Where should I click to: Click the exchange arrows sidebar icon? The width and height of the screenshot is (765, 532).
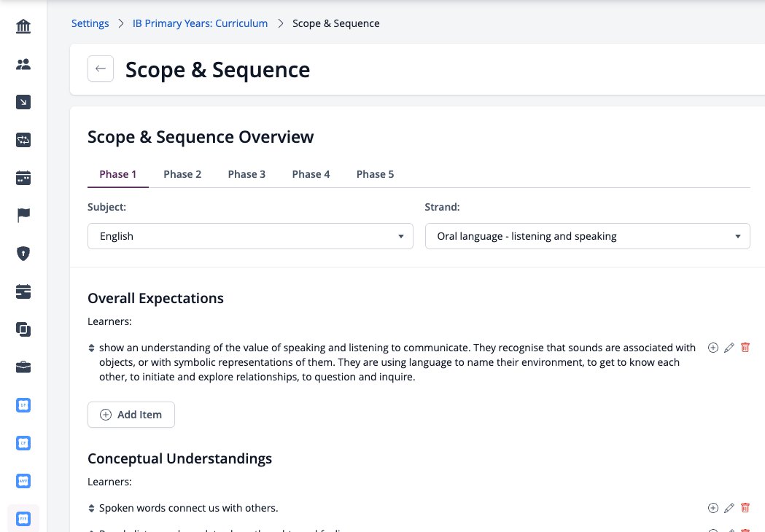coord(23,140)
